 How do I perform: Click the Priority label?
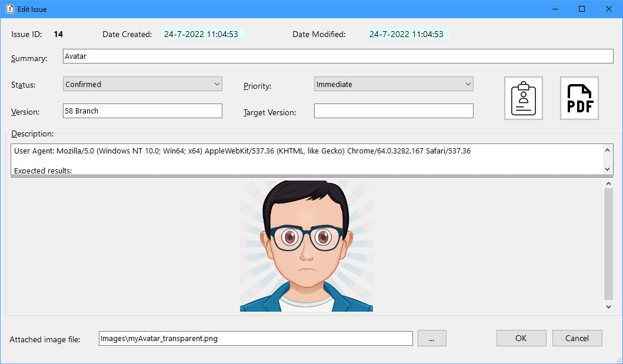click(258, 86)
